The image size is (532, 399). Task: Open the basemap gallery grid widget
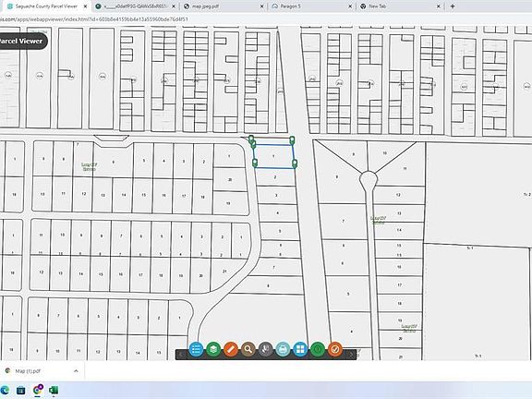point(300,349)
